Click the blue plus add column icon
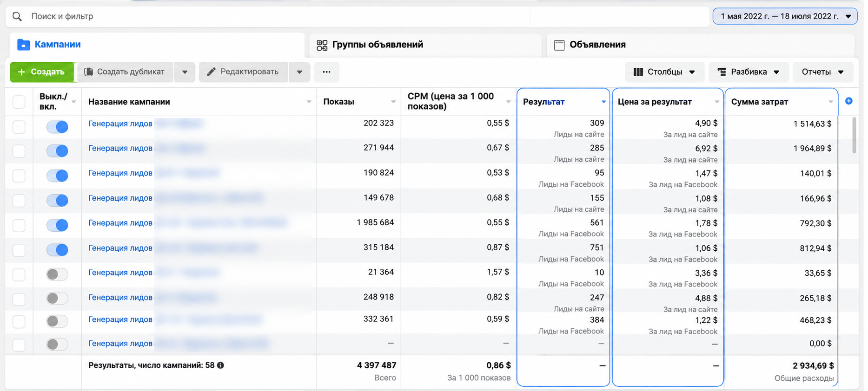This screenshot has height=391, width=868. click(849, 101)
